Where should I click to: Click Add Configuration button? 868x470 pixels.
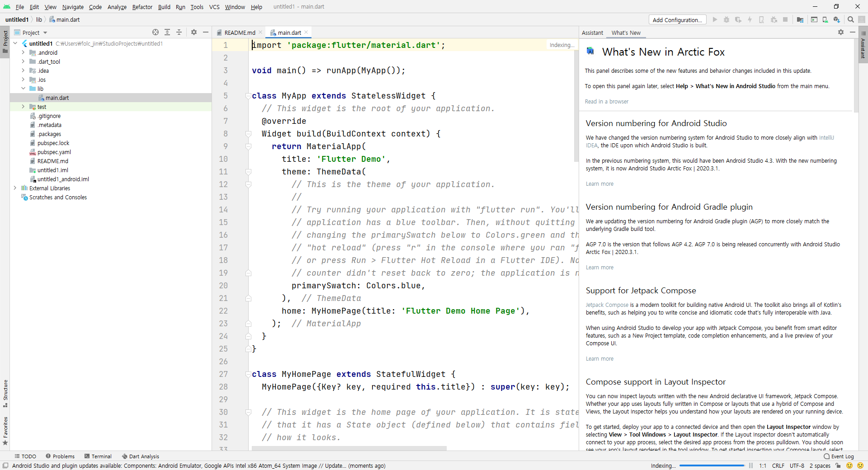677,20
